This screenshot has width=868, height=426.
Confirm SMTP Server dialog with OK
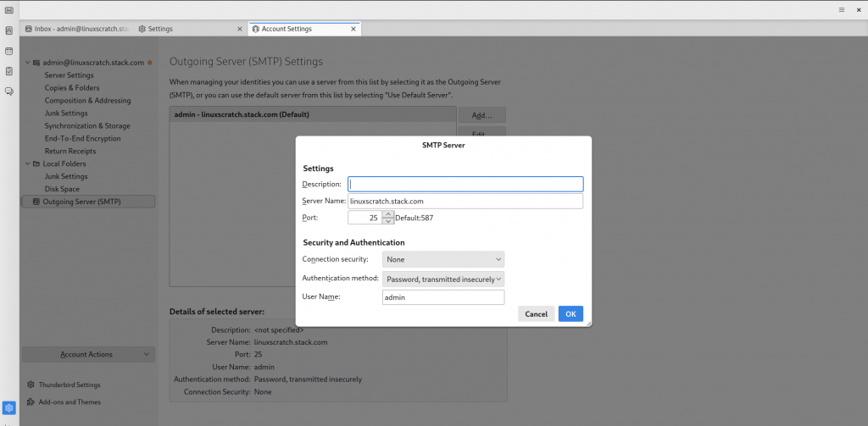pyautogui.click(x=570, y=313)
